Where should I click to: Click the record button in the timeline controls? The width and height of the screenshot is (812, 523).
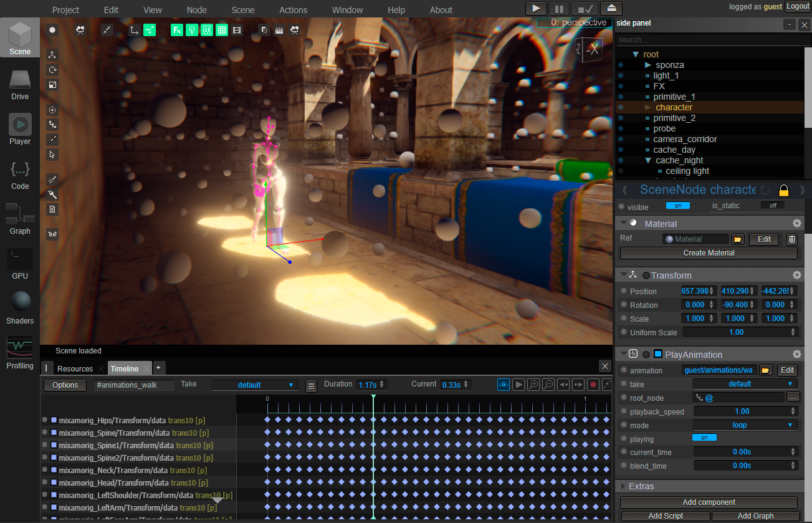pyautogui.click(x=593, y=385)
